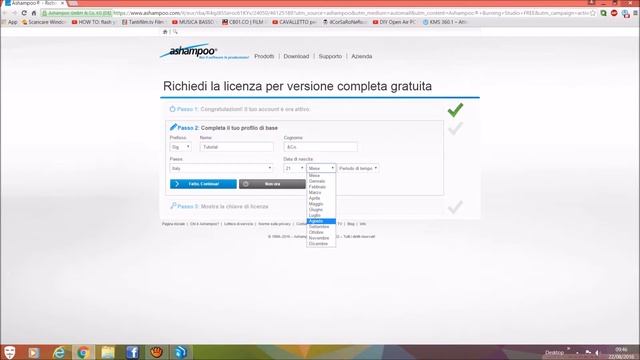The width and height of the screenshot is (640, 360).
Task: Open the Blog footer link
Action: [351, 224]
